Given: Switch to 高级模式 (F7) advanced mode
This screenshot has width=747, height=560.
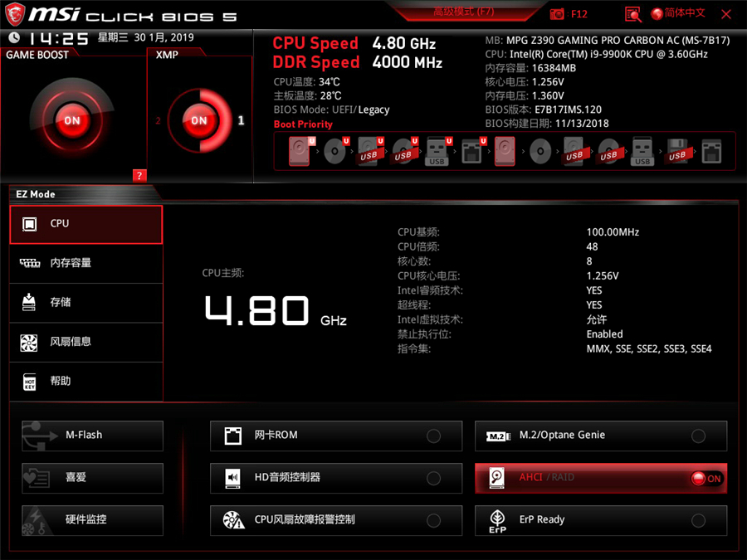Looking at the screenshot, I should coord(463,12).
